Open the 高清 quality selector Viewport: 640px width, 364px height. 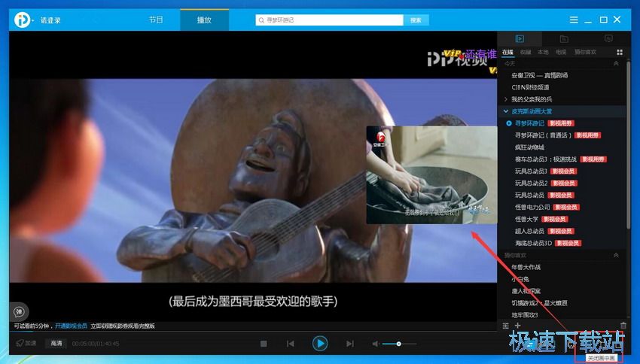56,344
